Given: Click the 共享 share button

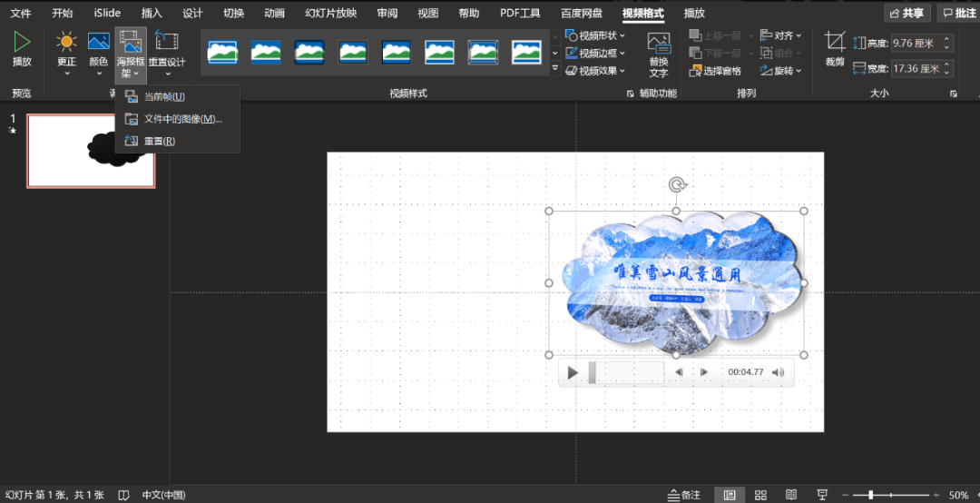Looking at the screenshot, I should coord(906,13).
